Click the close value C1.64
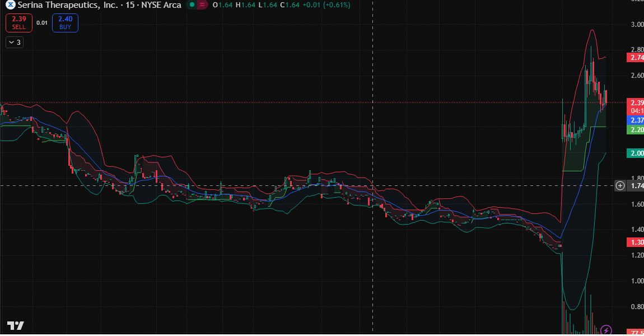 [x=290, y=5]
